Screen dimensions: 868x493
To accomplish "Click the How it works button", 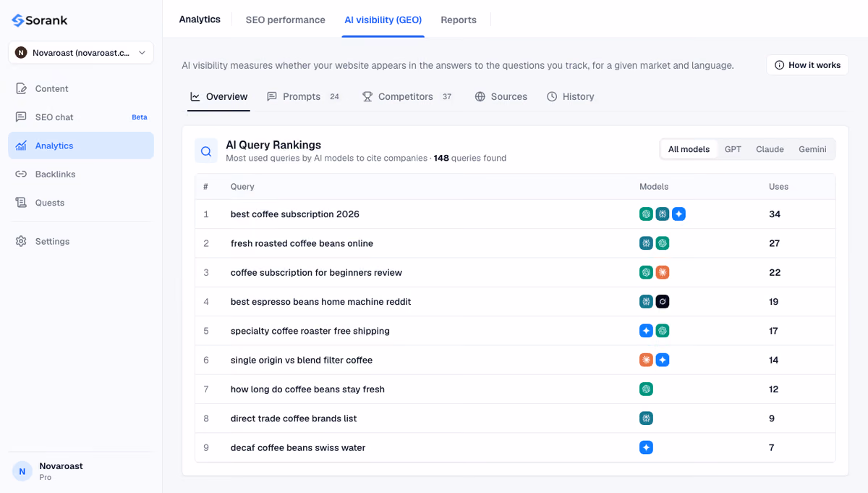I will tap(807, 65).
